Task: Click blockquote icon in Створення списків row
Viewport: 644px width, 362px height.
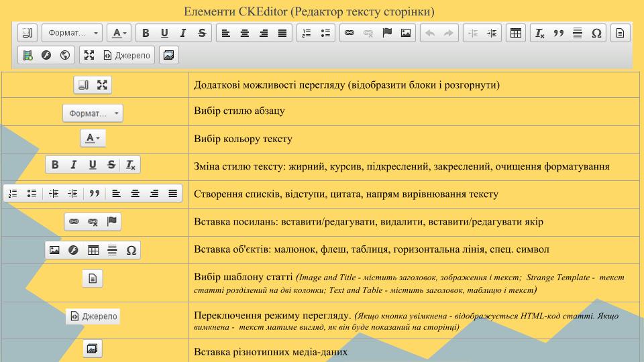Action: 95,193
